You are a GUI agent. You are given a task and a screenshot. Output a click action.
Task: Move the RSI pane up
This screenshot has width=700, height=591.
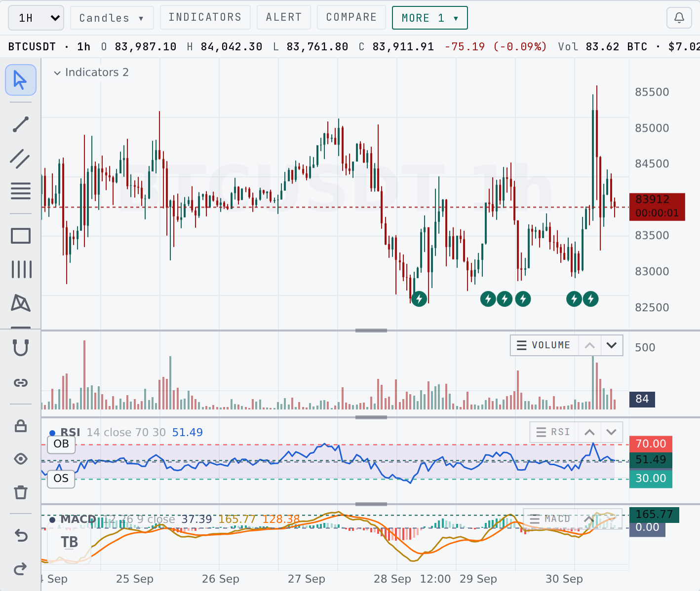(x=589, y=432)
